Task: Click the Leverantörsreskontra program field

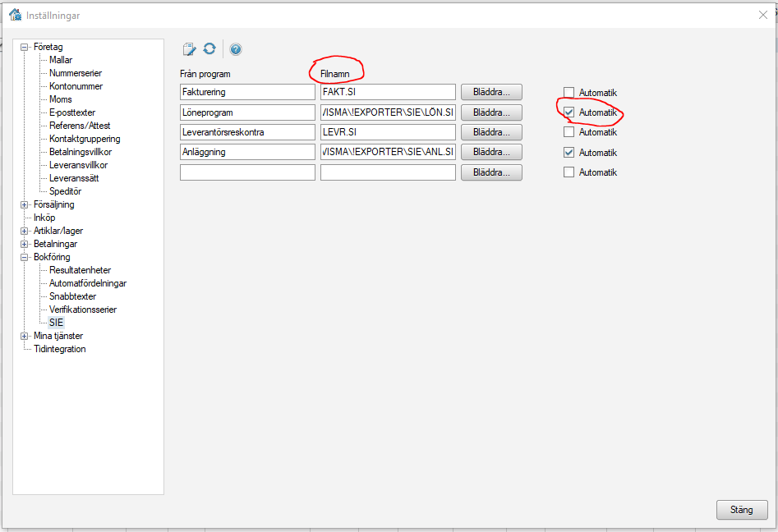Action: pos(247,132)
